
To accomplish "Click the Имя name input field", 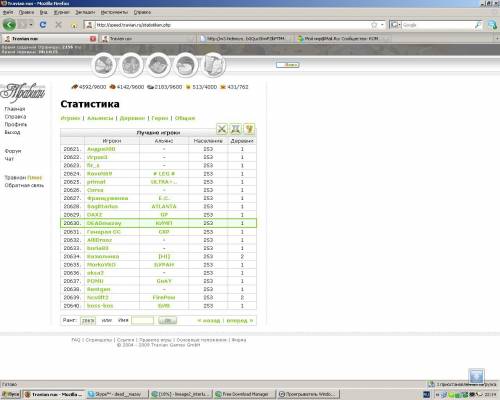I will 143,321.
